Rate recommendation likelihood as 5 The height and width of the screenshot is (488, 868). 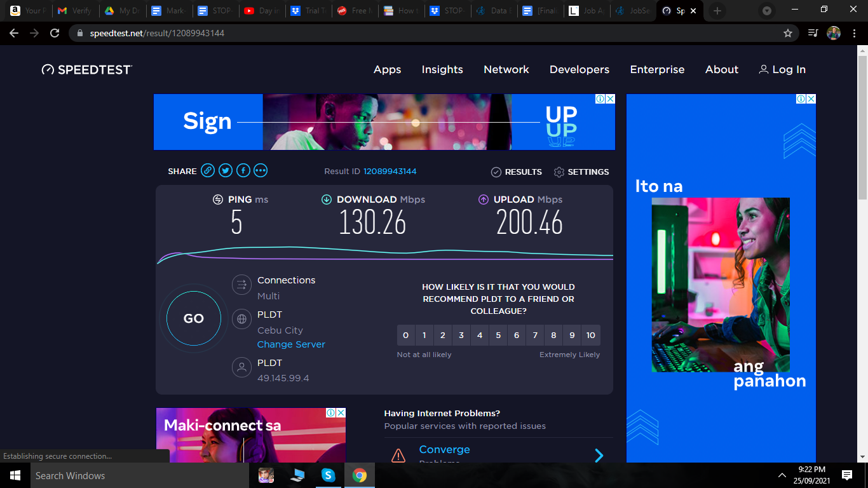(x=498, y=335)
